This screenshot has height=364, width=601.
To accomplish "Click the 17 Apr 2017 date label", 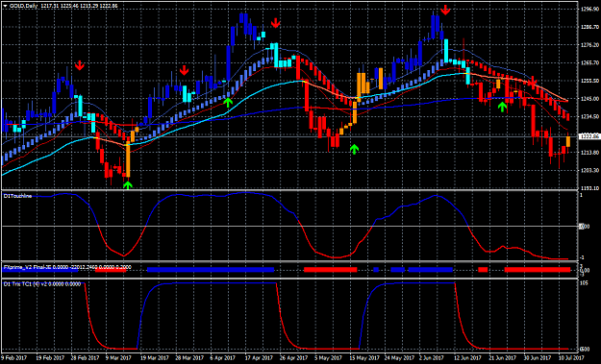I will click(x=259, y=358).
